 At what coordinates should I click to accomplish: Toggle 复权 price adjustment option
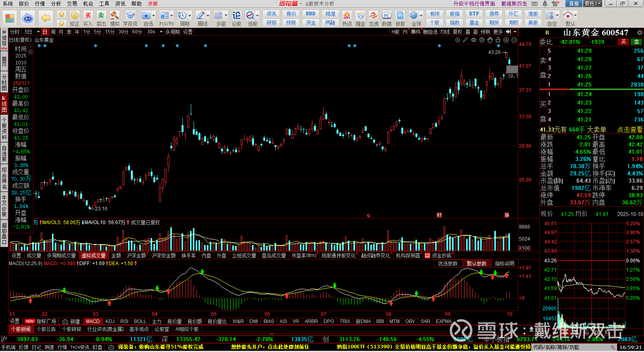[457, 32]
